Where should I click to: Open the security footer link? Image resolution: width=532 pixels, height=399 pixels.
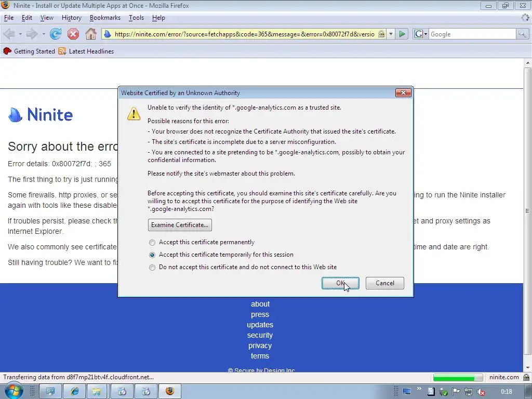[x=260, y=335]
